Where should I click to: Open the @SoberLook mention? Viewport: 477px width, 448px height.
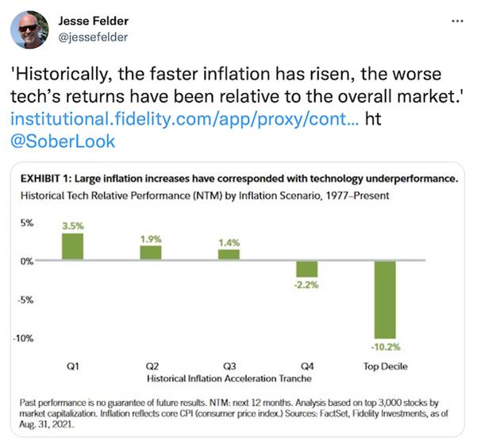(63, 141)
